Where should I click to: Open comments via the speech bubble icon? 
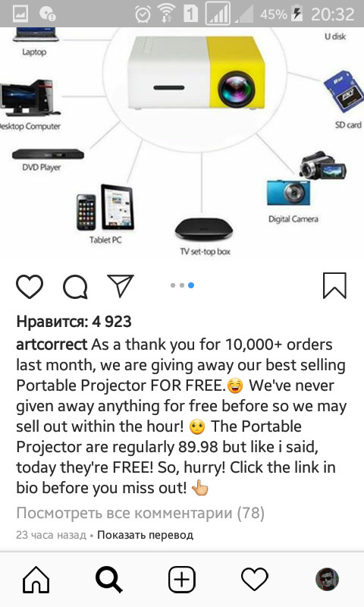coord(75,286)
